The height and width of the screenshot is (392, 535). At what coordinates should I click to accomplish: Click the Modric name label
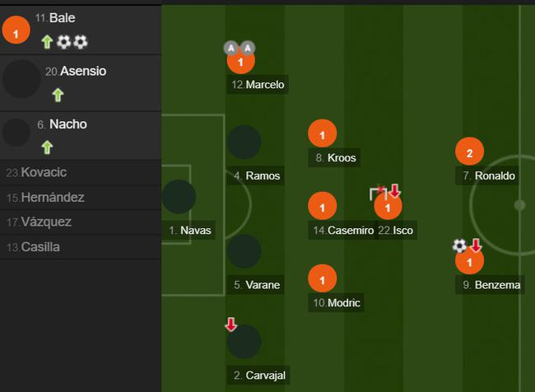point(336,303)
